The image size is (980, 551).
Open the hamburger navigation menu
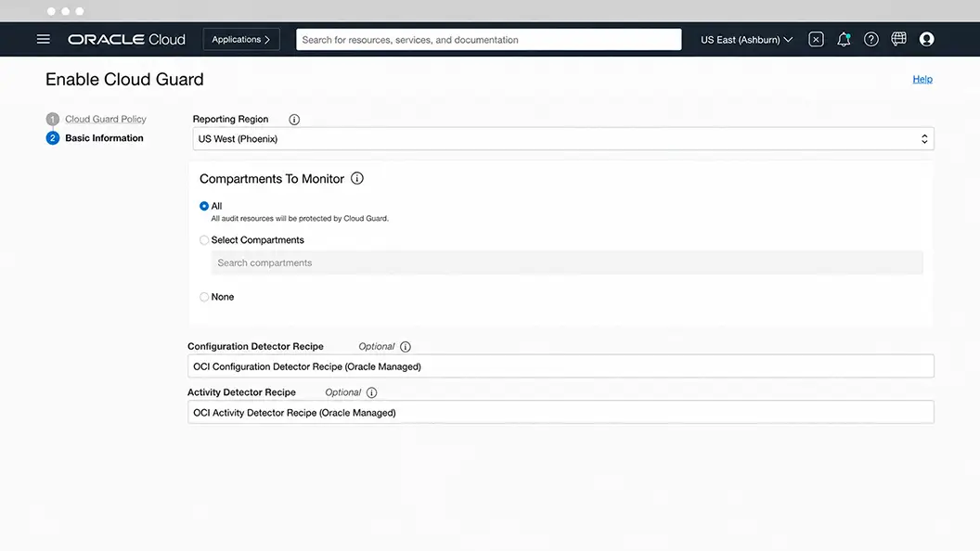(43, 39)
